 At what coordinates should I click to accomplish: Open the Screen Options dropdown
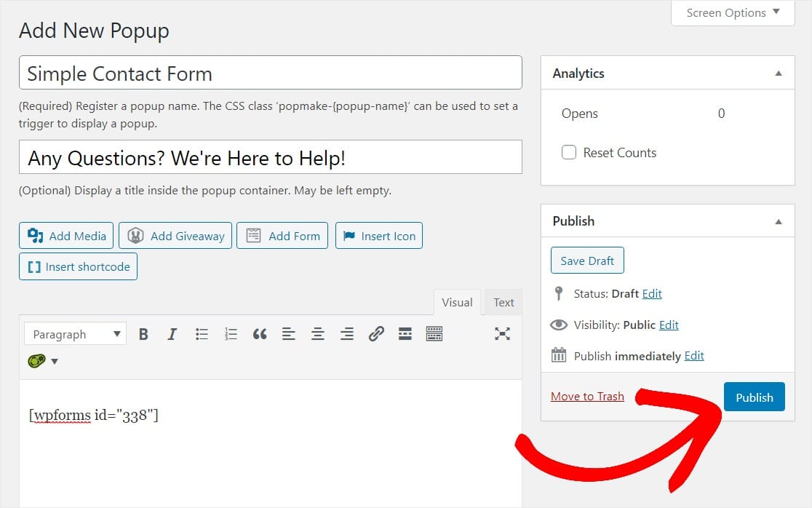coord(731,12)
